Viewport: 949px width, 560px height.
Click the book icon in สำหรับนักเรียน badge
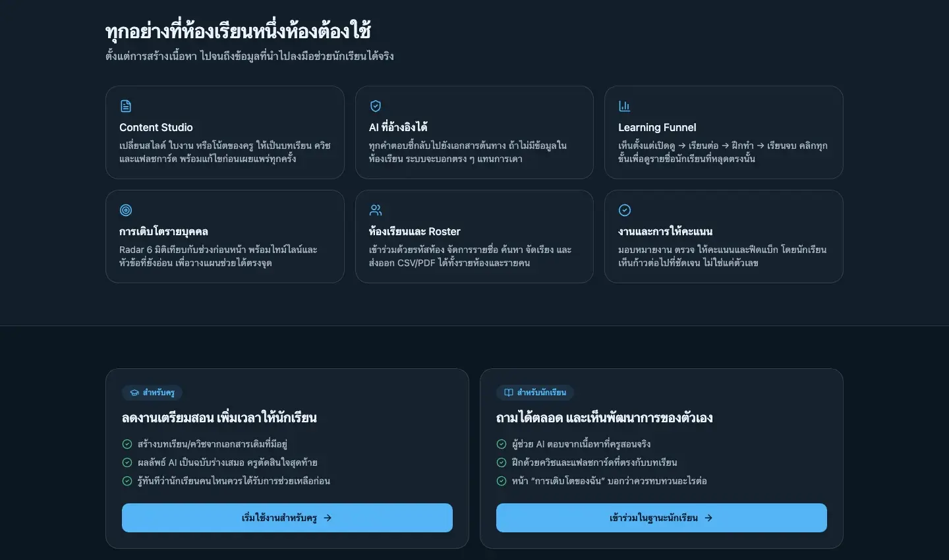coord(509,393)
